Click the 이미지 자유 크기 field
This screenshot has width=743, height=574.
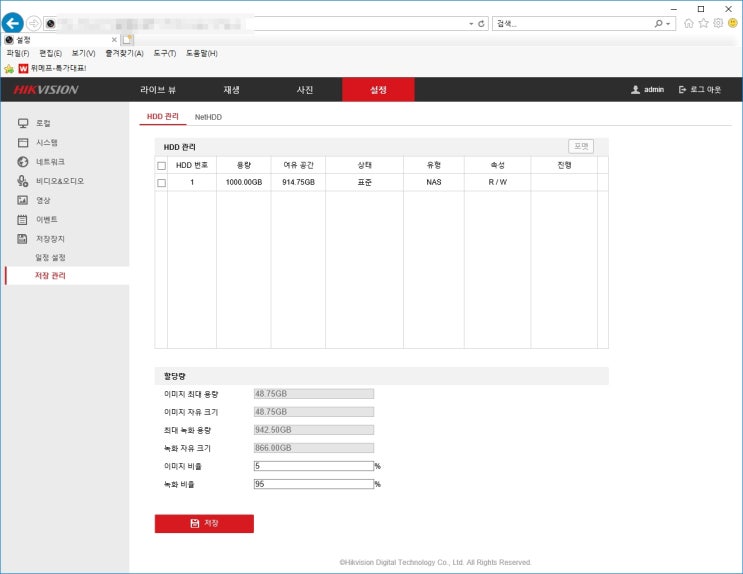[x=314, y=412]
